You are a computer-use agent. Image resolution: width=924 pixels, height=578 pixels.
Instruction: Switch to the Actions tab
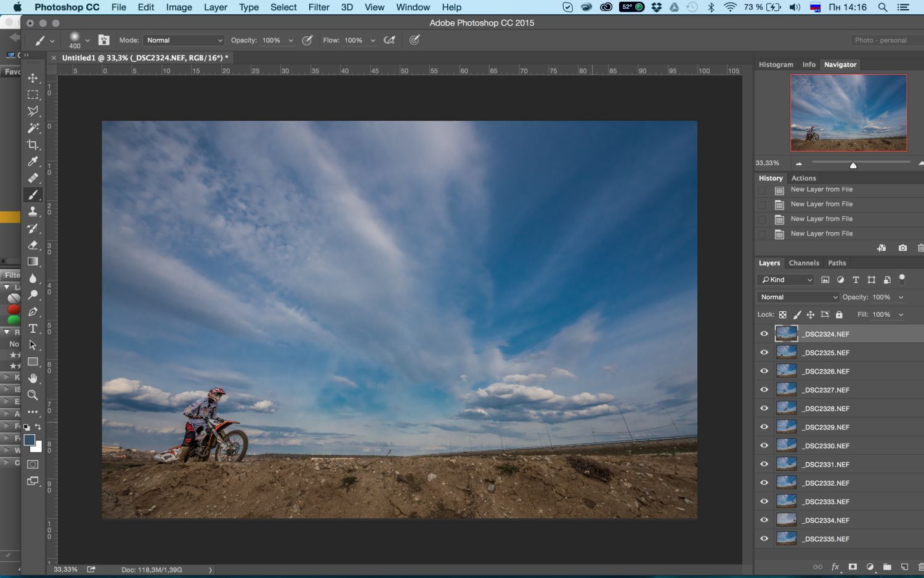[803, 178]
